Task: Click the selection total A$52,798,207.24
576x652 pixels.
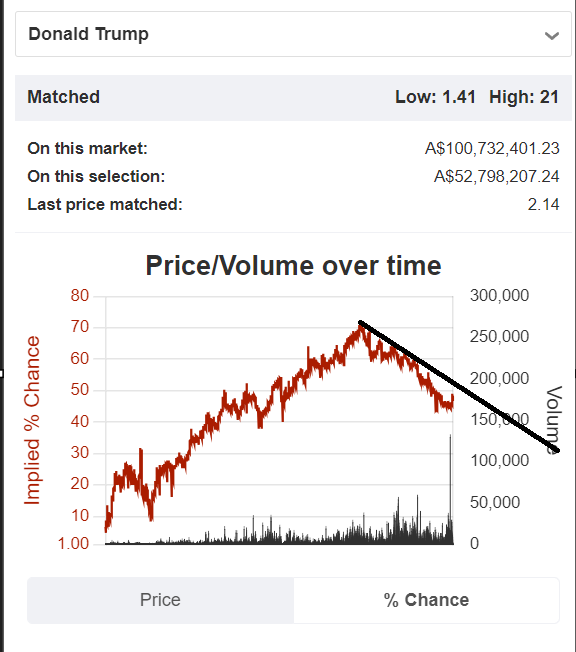Action: [x=497, y=176]
